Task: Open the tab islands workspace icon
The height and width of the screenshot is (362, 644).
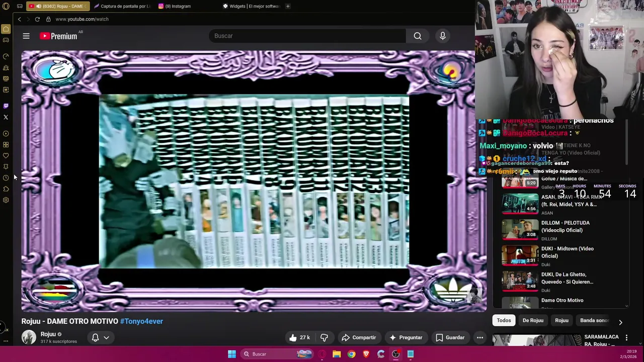Action: pos(20,6)
